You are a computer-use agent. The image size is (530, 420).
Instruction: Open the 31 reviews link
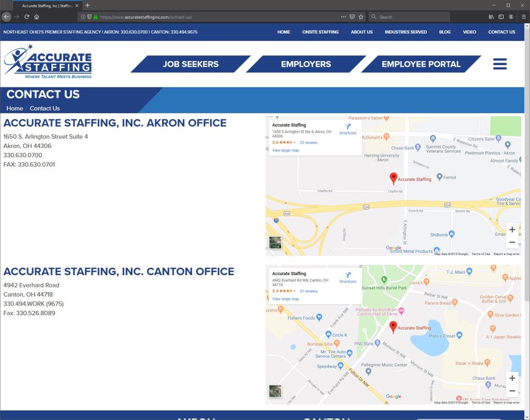308,291
